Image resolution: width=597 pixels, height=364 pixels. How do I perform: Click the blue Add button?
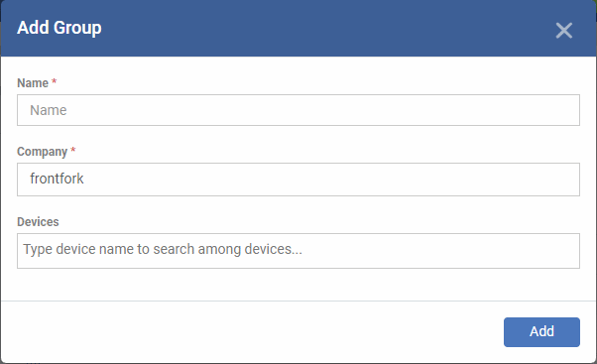coord(541,332)
